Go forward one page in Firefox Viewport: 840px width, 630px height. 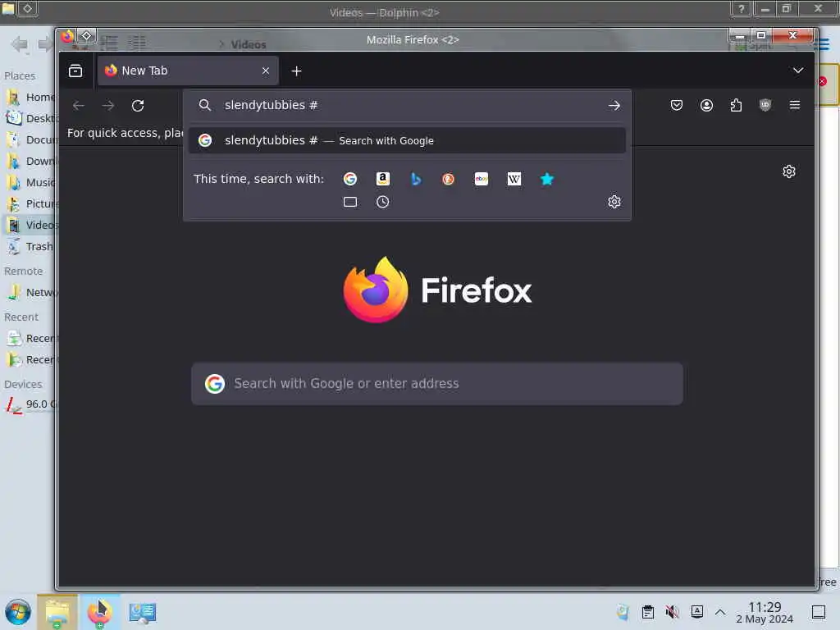(x=108, y=106)
